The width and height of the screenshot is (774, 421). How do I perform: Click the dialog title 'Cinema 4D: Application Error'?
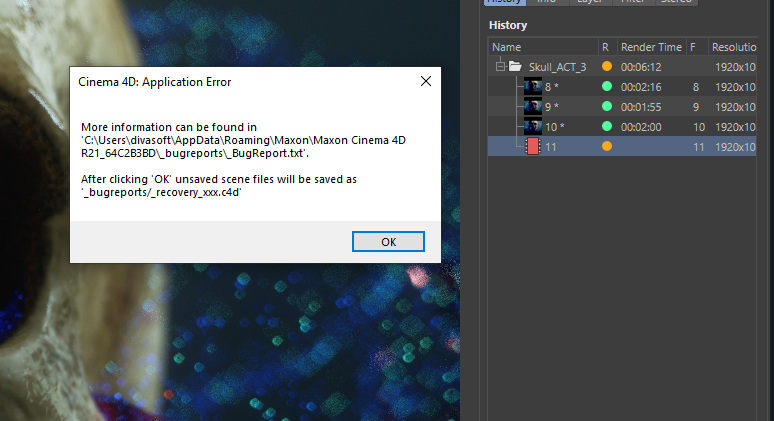[x=155, y=82]
